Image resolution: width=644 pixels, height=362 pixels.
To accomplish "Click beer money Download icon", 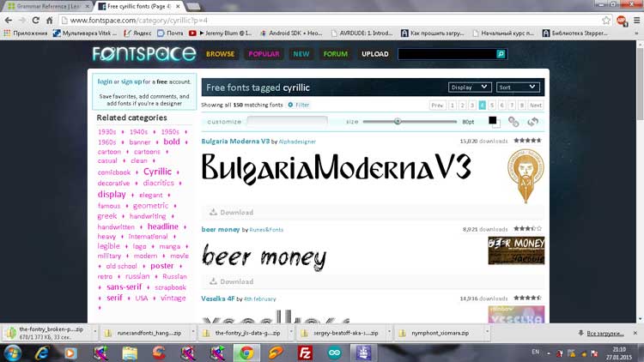I will (x=213, y=281).
